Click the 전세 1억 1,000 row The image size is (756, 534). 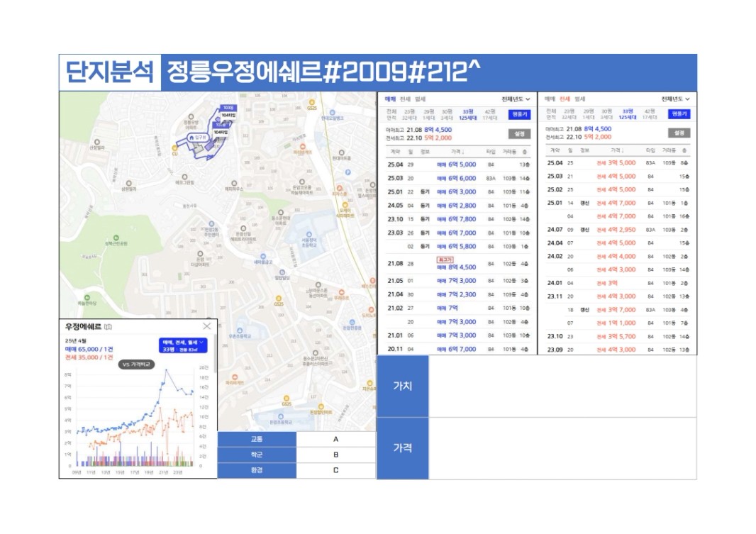618,323
